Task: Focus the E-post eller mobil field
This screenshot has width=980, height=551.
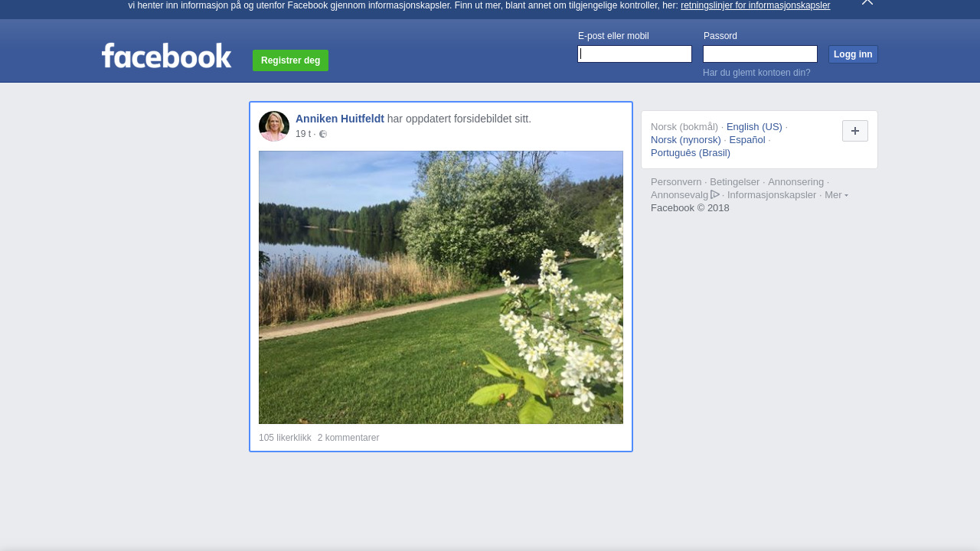Action: coord(634,54)
